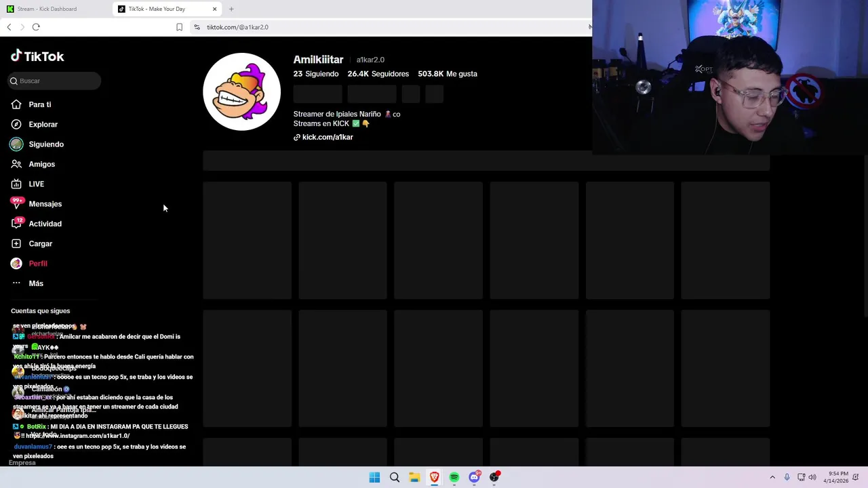Expand the Más menu
Image resolution: width=868 pixels, height=488 pixels.
(36, 283)
